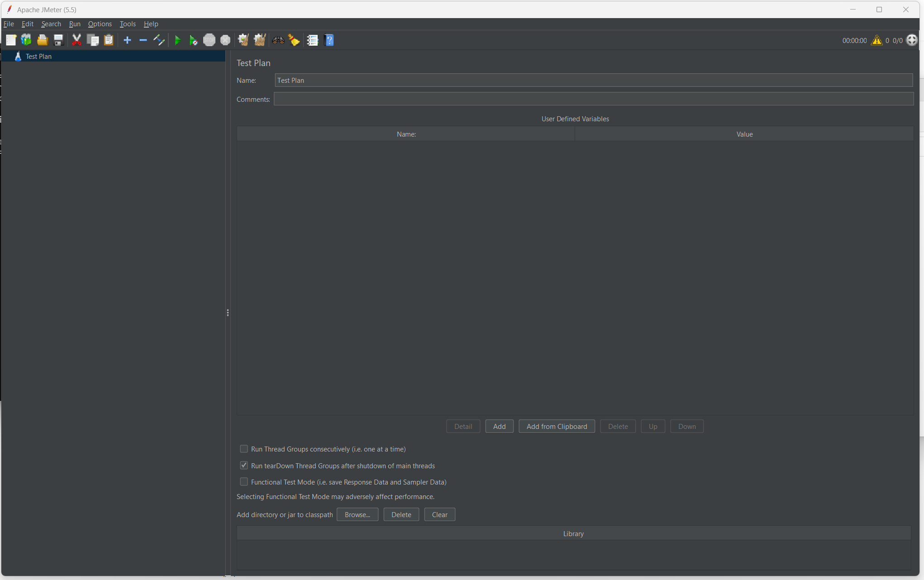Click the Down button
Viewport: 924px width, 580px height.
[687, 426]
